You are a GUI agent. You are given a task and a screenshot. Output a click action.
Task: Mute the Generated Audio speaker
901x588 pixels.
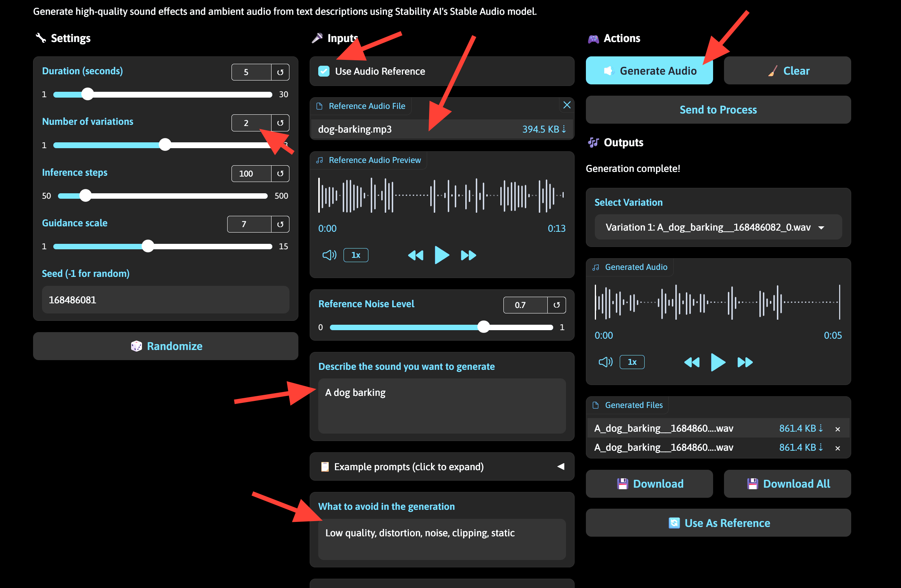605,362
